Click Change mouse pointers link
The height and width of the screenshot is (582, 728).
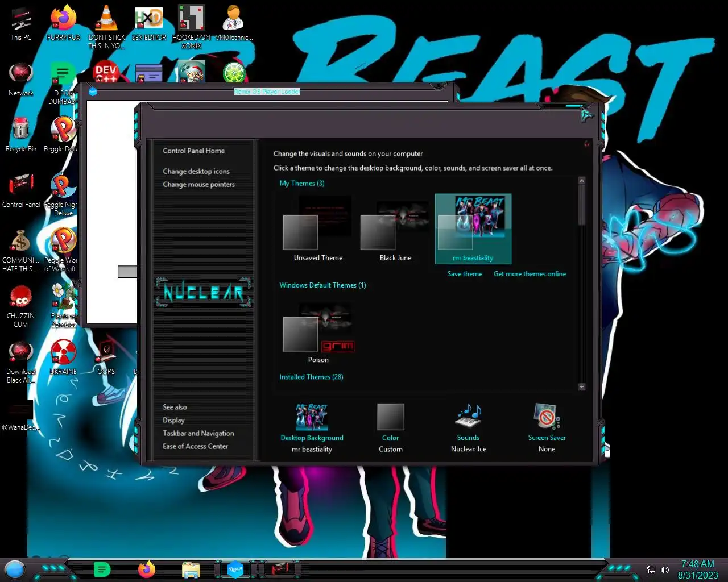point(198,184)
